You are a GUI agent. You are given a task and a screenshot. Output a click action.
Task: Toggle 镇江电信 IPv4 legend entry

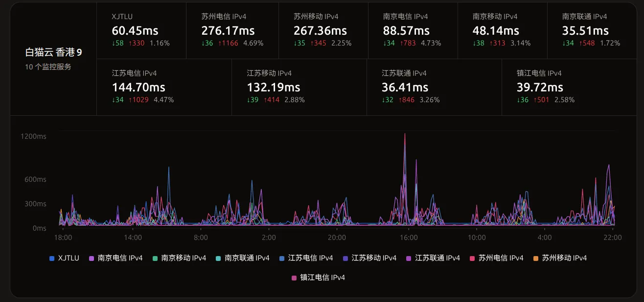(318, 278)
